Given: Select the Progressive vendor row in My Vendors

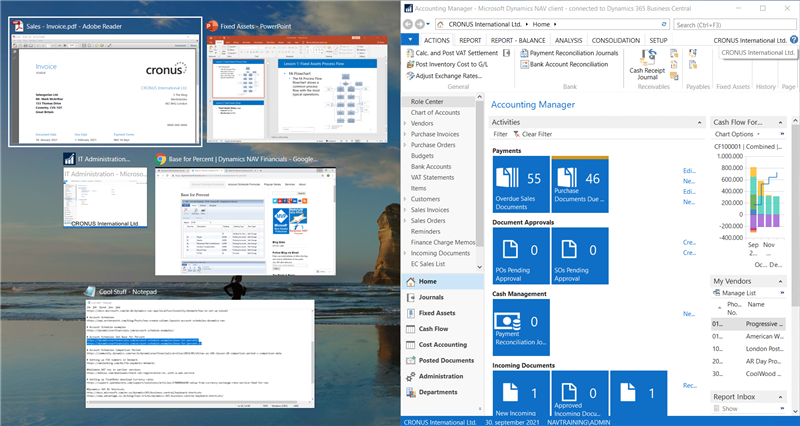Looking at the screenshot, I should click(748, 324).
